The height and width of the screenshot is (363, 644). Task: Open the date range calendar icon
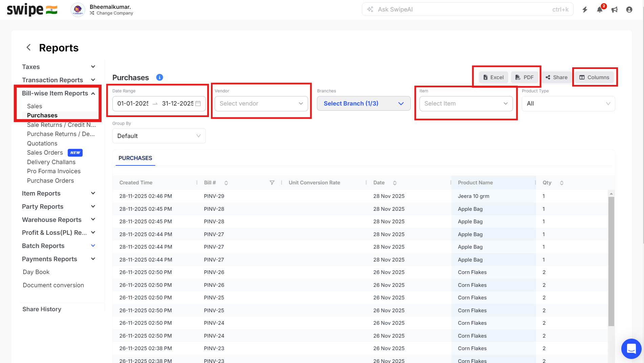198,104
